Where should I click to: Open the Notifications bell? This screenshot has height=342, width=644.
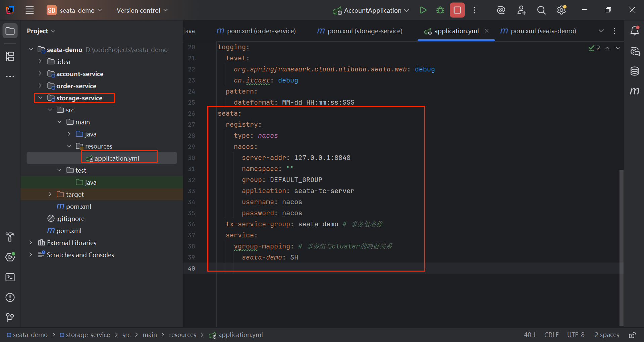tap(635, 31)
